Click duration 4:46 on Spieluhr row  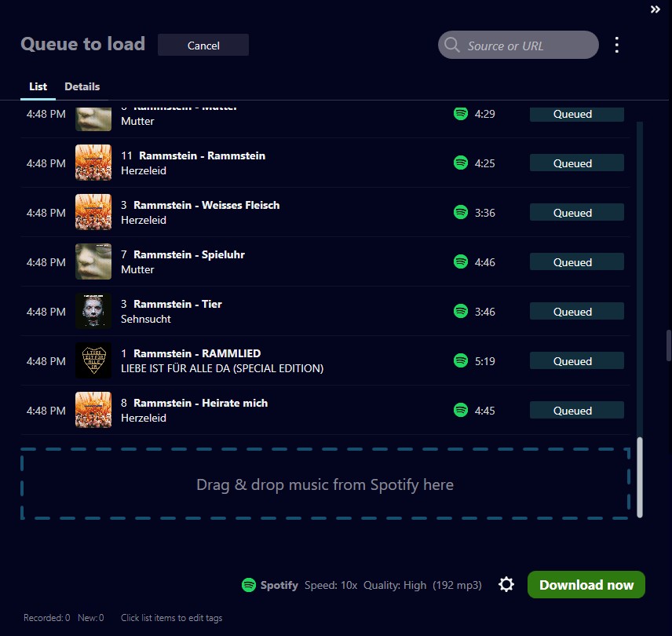point(484,262)
